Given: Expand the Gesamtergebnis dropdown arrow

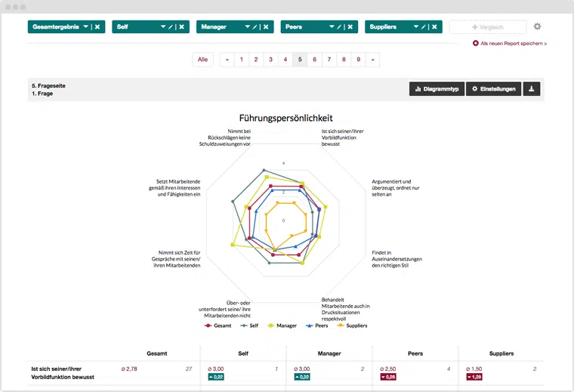Looking at the screenshot, I should pyautogui.click(x=85, y=27).
